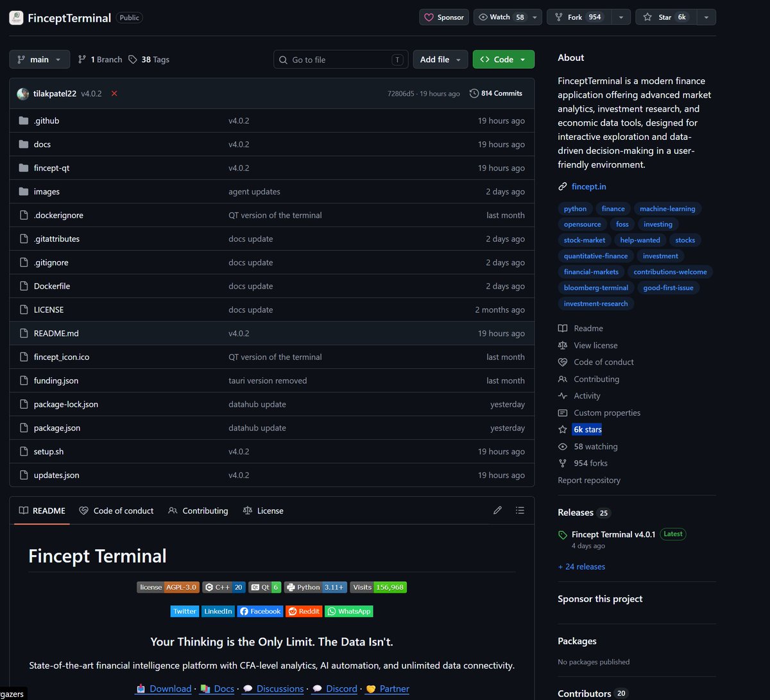Open the main branch selector dropdown
This screenshot has height=700, width=770.
39,60
